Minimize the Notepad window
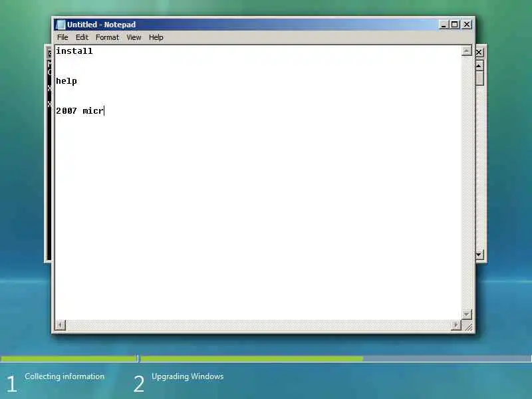The height and width of the screenshot is (399, 532). (444, 25)
